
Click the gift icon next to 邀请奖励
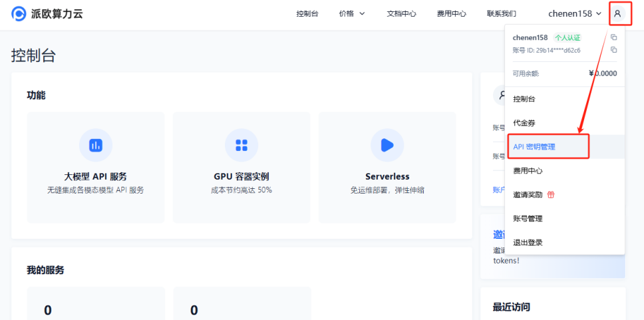tap(551, 195)
